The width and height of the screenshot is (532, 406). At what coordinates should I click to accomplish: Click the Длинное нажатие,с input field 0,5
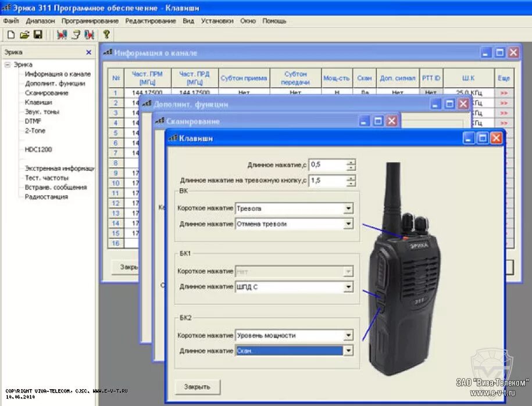(328, 165)
